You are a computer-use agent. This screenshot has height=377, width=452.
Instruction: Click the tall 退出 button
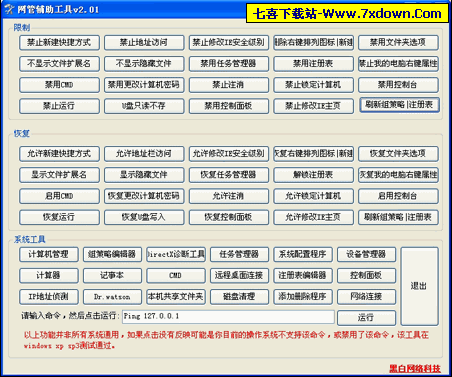click(419, 286)
